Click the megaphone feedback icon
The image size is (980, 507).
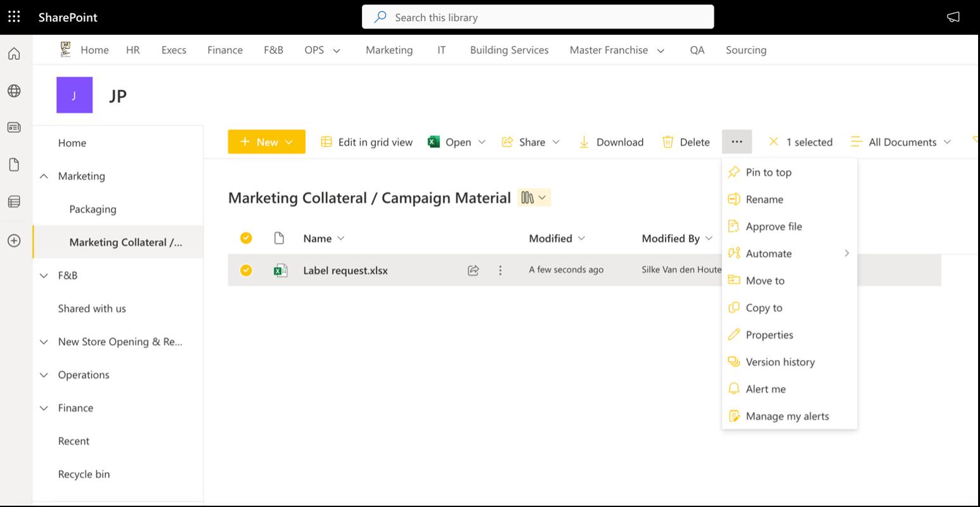953,17
